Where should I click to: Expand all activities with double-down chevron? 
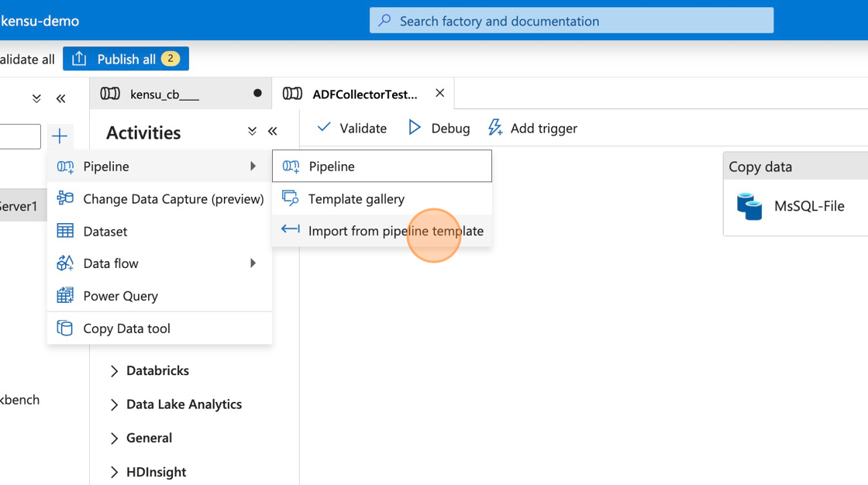(x=252, y=131)
